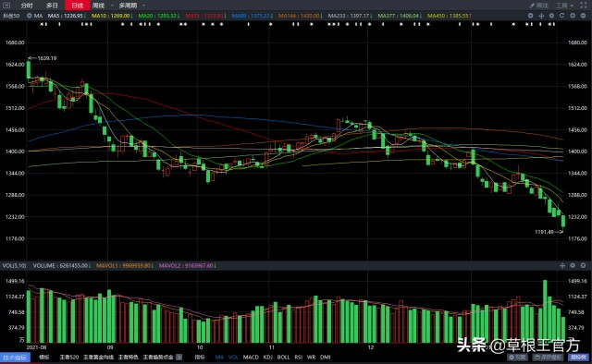Click the blue 指标树 button
The width and height of the screenshot is (592, 364).
point(578,358)
